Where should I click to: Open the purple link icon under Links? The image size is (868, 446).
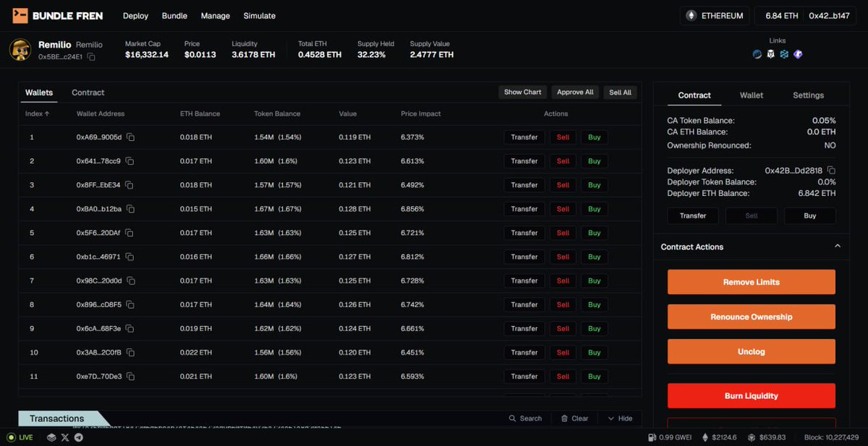tap(798, 54)
